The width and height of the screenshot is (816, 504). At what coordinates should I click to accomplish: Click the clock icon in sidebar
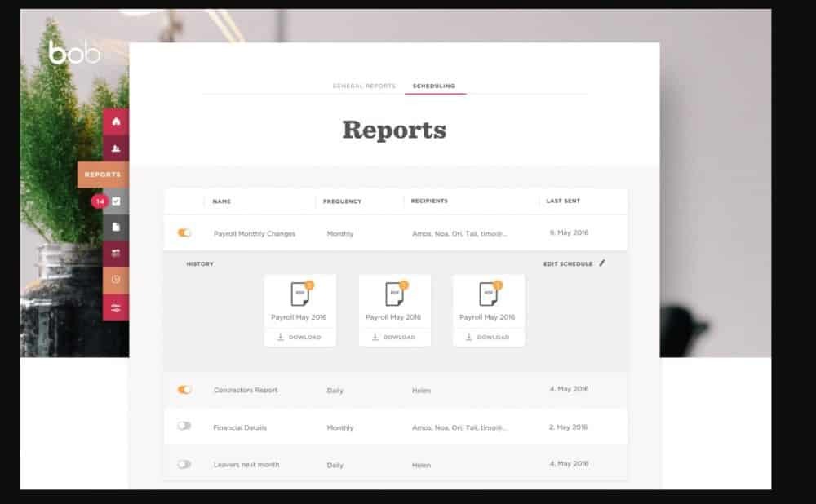pyautogui.click(x=116, y=279)
